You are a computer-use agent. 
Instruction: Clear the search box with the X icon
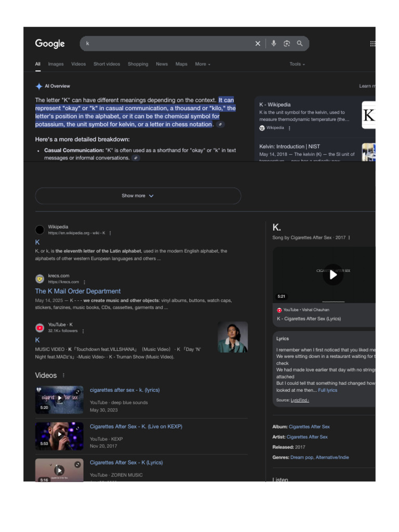(x=258, y=44)
